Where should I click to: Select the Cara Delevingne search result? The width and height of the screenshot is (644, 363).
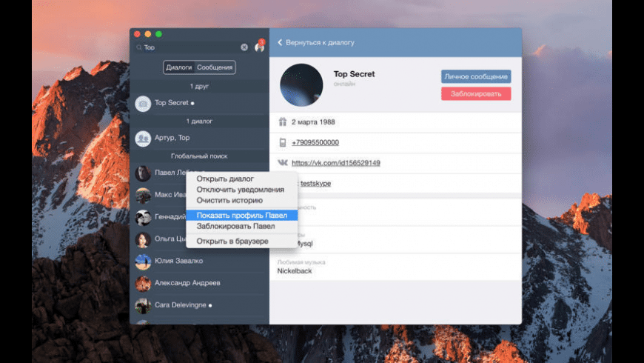(199, 305)
